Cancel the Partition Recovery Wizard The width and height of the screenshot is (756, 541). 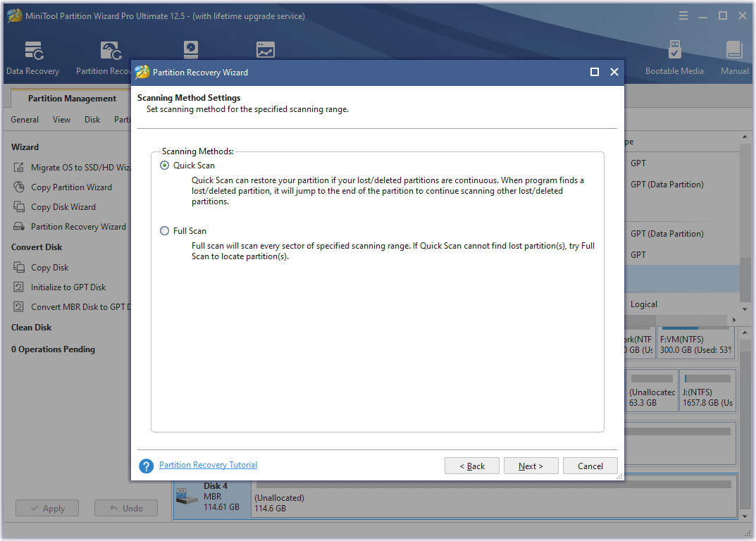pyautogui.click(x=590, y=466)
